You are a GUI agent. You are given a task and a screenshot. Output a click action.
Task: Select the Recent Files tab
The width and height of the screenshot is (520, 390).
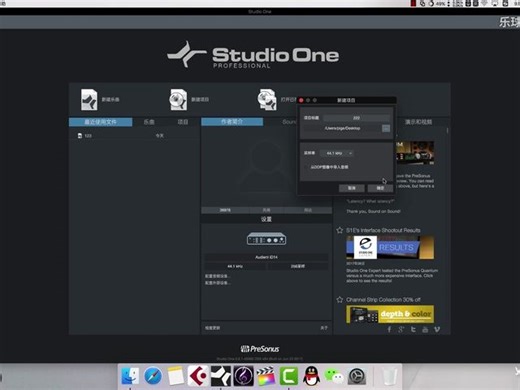100,122
